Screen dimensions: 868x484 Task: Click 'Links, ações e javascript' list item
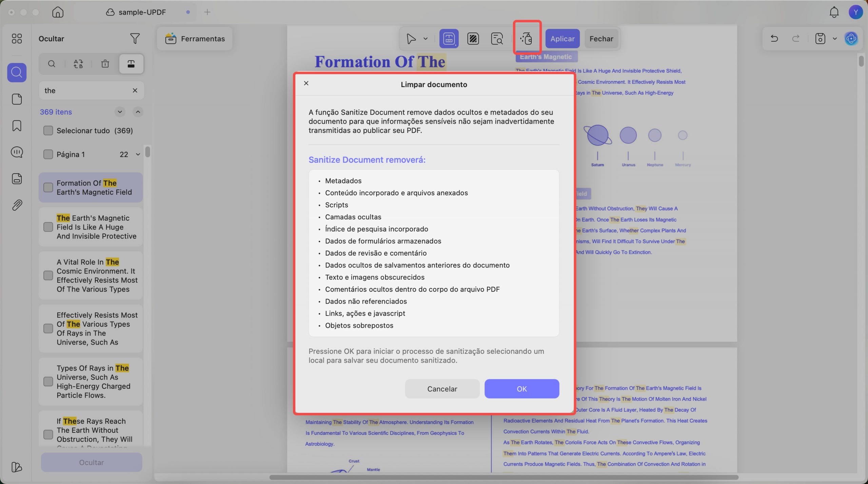pos(365,313)
